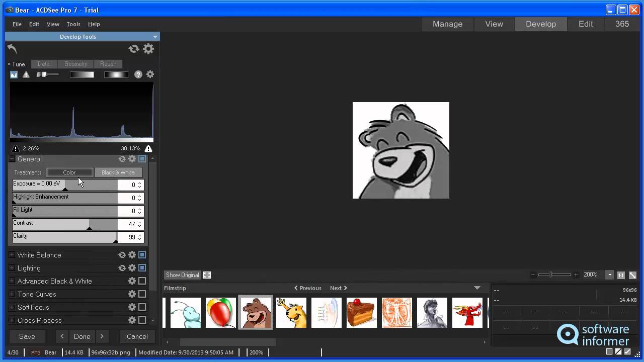Image resolution: width=644 pixels, height=362 pixels.
Task: Click the fit image icon
Action: coord(632,275)
